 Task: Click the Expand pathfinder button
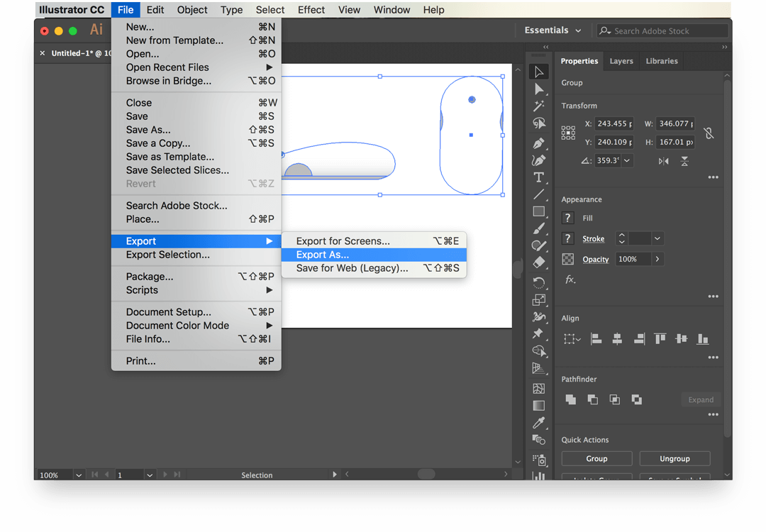[x=701, y=399]
